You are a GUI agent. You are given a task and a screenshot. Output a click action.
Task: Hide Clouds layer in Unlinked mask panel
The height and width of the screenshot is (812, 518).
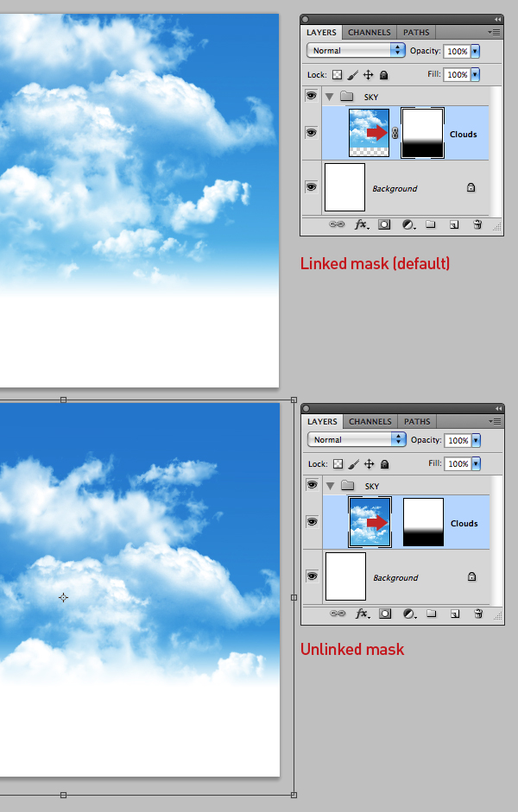point(313,522)
